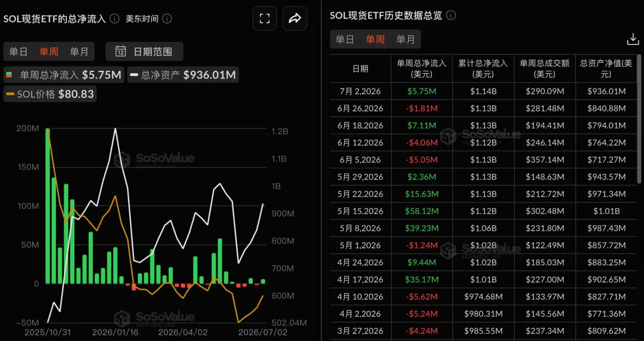Select the 累计总净流入 (美元) column header
Screen dimensions: 644x341
pyautogui.click(x=483, y=68)
